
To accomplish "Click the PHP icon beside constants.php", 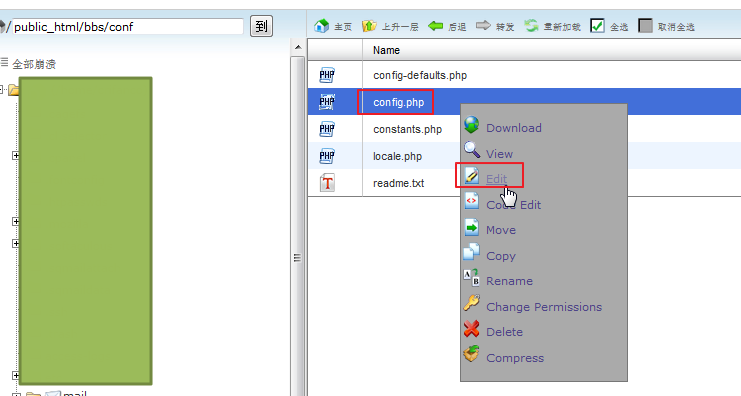I will [327, 129].
